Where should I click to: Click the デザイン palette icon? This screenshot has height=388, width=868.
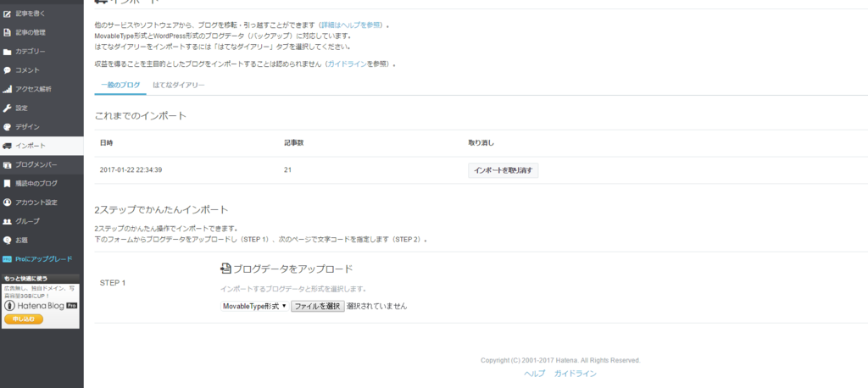tap(7, 127)
